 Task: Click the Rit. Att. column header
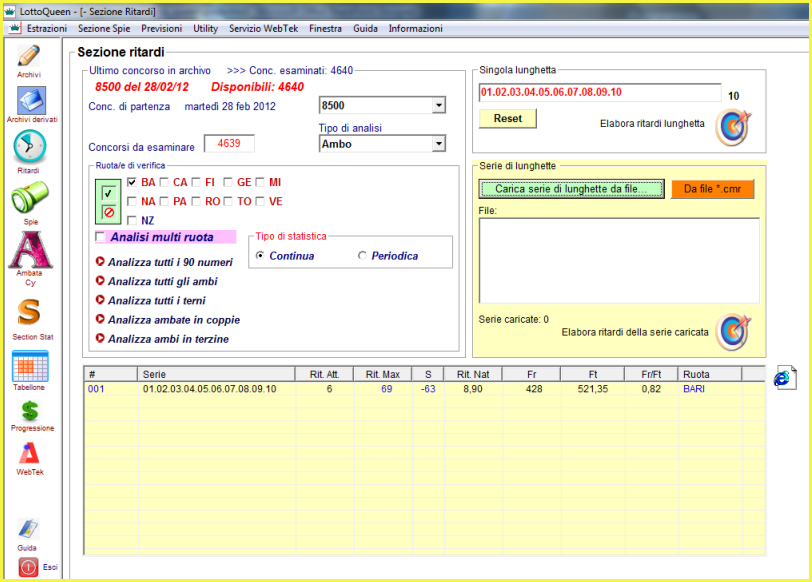coord(324,374)
